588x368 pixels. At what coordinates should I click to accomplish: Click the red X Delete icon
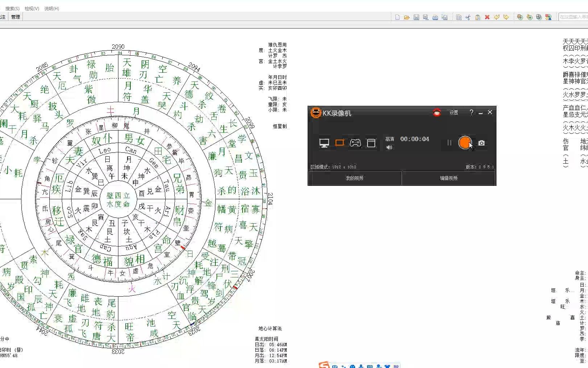point(487,17)
